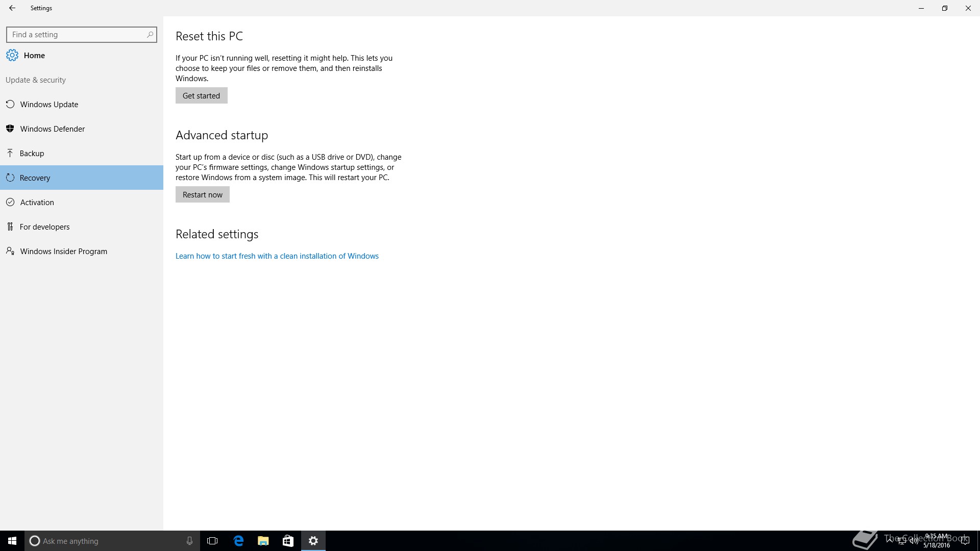The height and width of the screenshot is (551, 980).
Task: Restore down the Settings window
Action: (945, 8)
